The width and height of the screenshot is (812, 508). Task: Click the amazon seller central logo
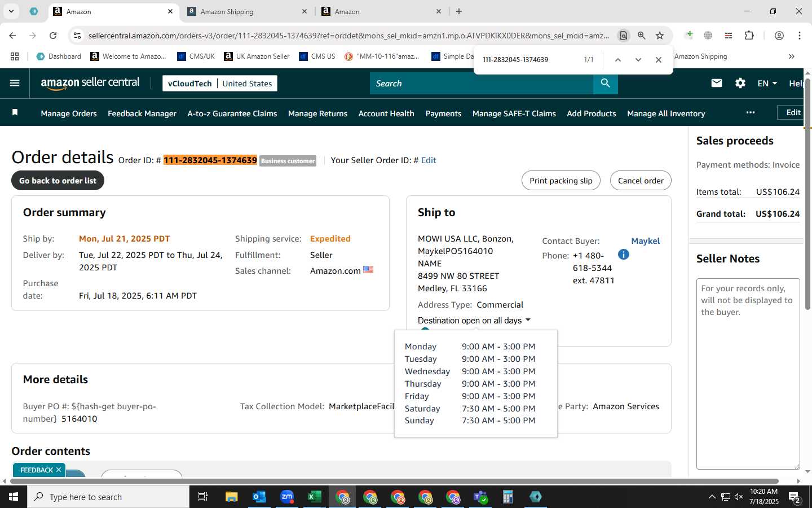click(x=90, y=83)
